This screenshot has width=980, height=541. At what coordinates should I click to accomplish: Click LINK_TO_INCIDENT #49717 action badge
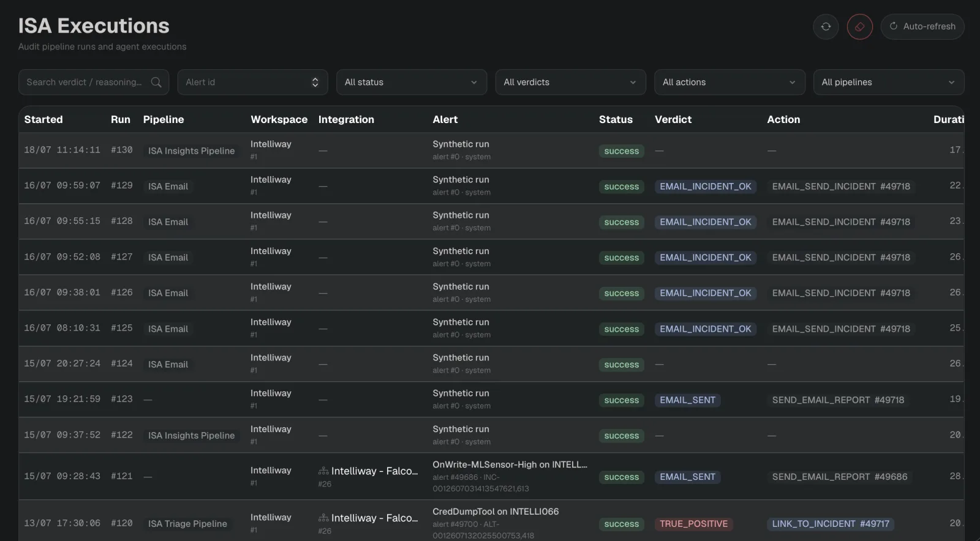tap(831, 524)
